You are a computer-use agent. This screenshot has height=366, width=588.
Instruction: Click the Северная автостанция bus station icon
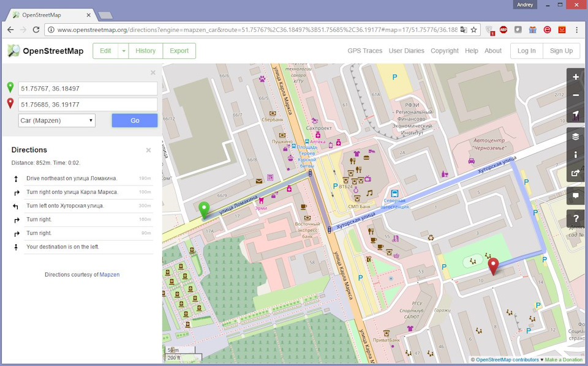(394, 193)
